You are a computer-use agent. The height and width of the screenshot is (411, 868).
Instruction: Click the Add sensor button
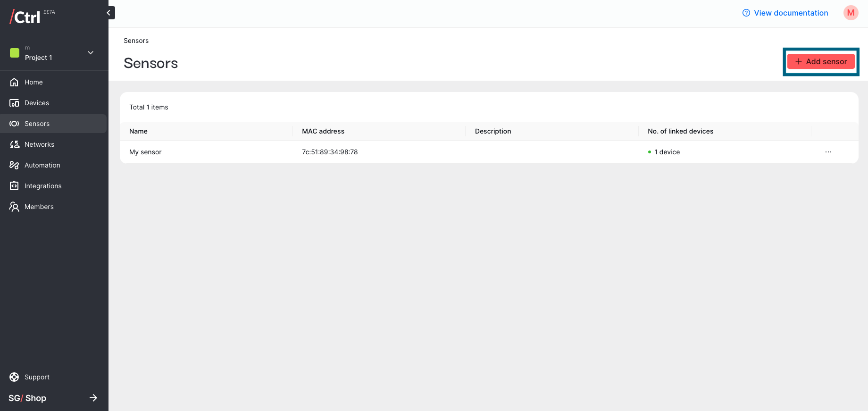click(821, 61)
